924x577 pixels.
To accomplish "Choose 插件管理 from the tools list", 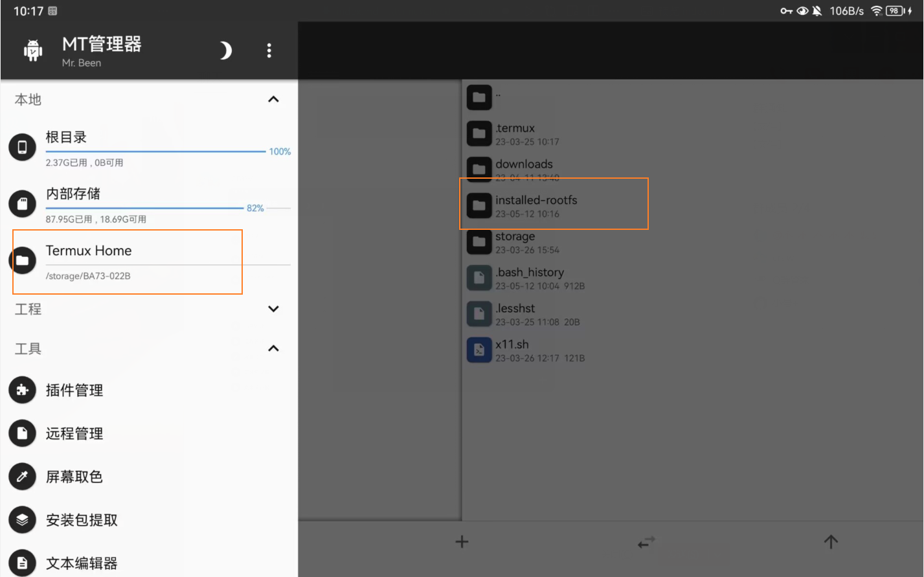I will [74, 390].
